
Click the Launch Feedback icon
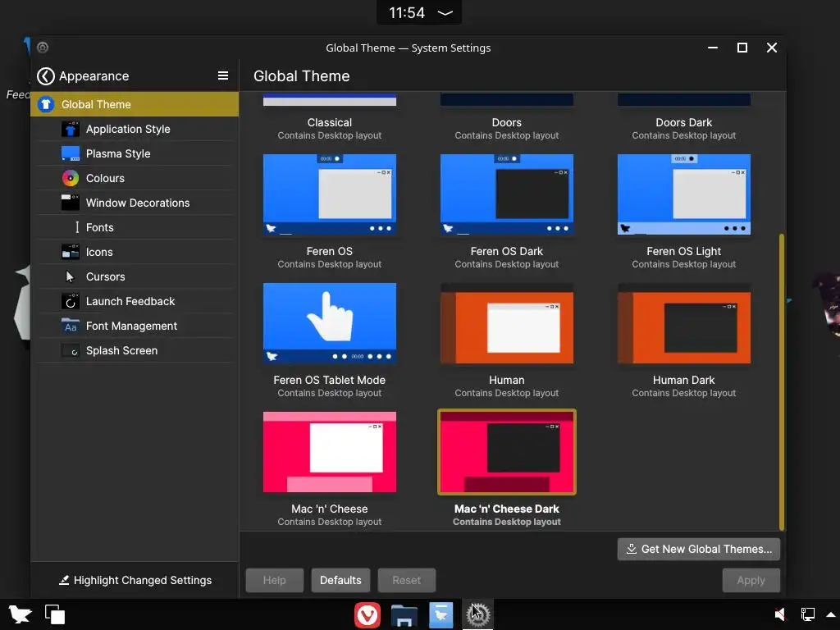[x=71, y=302]
